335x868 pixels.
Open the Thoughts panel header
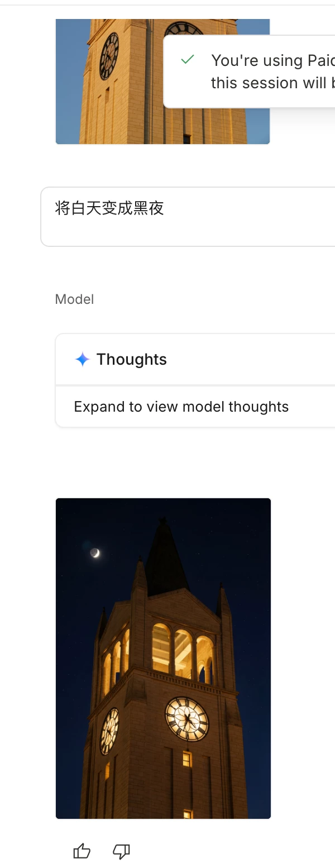(195, 359)
